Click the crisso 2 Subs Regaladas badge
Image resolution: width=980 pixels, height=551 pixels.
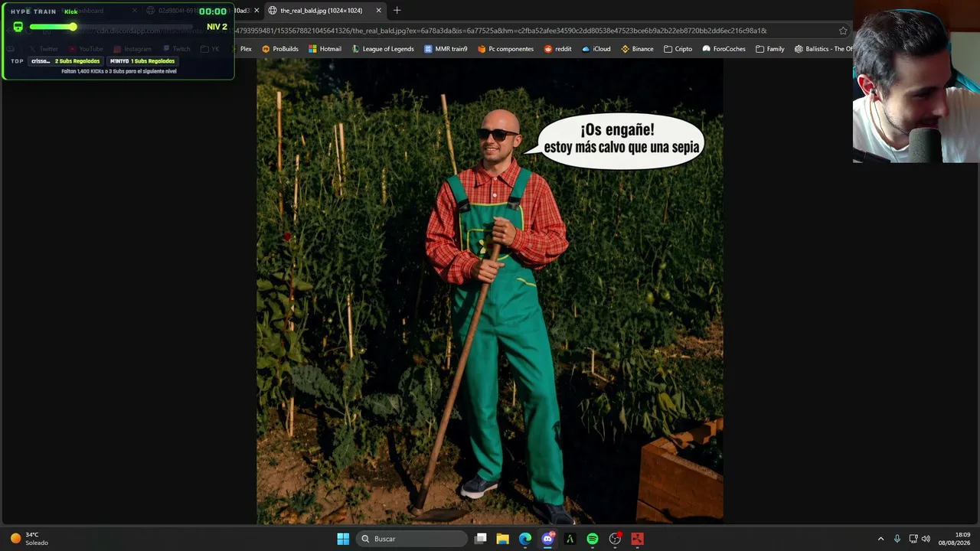65,61
